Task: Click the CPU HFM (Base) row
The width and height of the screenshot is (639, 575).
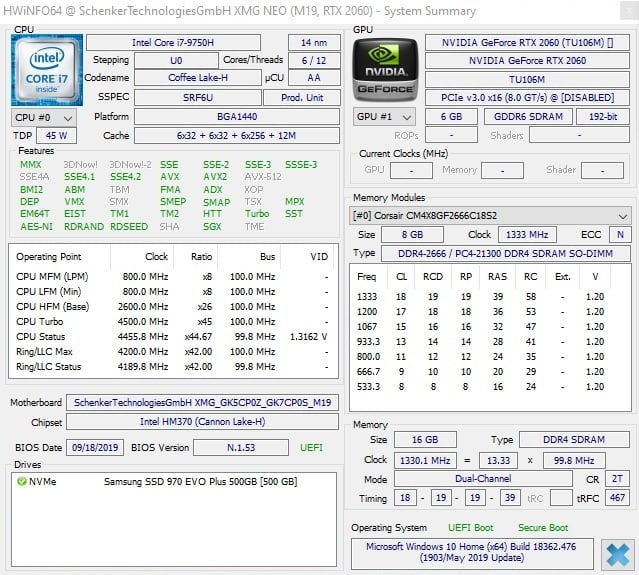Action: 173,306
